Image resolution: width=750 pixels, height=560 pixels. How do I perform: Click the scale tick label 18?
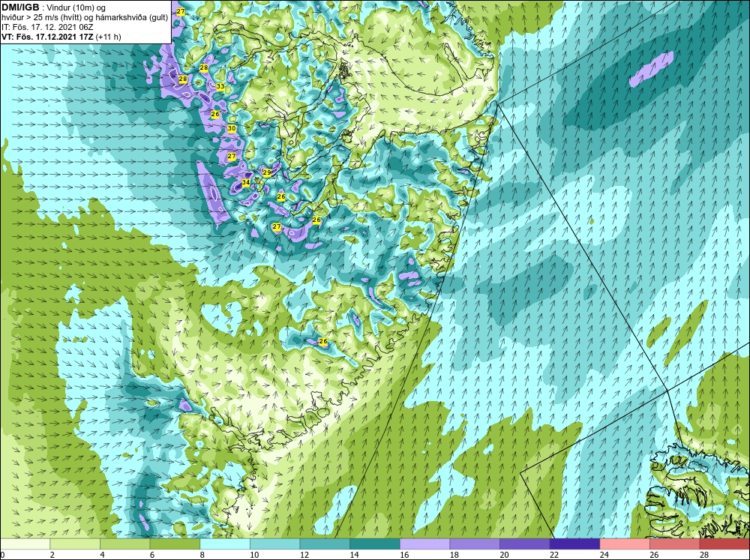coord(454,555)
